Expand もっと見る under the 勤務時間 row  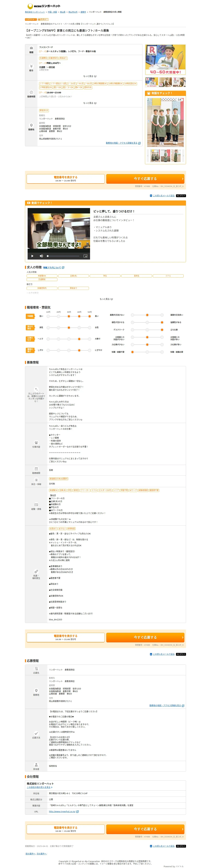90,103
